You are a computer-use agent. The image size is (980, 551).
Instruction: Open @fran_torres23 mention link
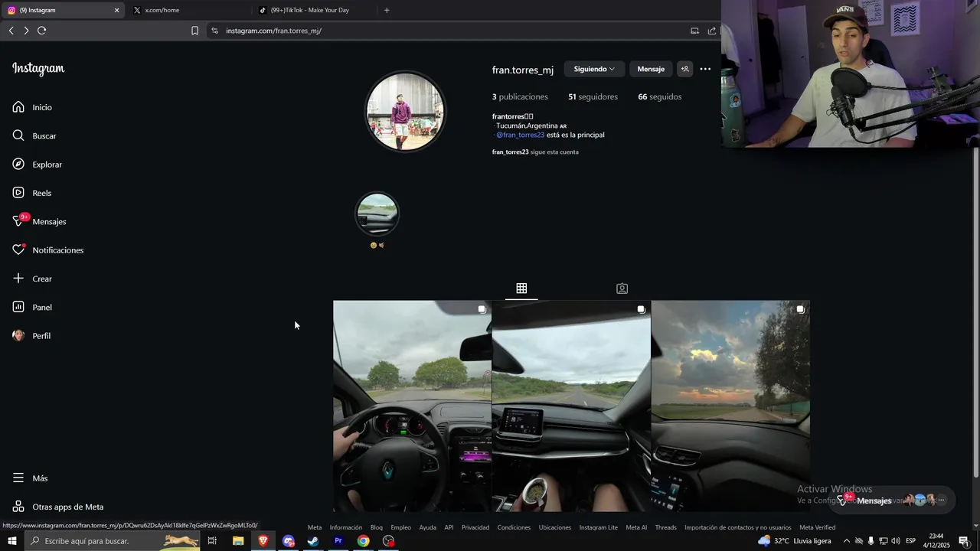point(520,135)
